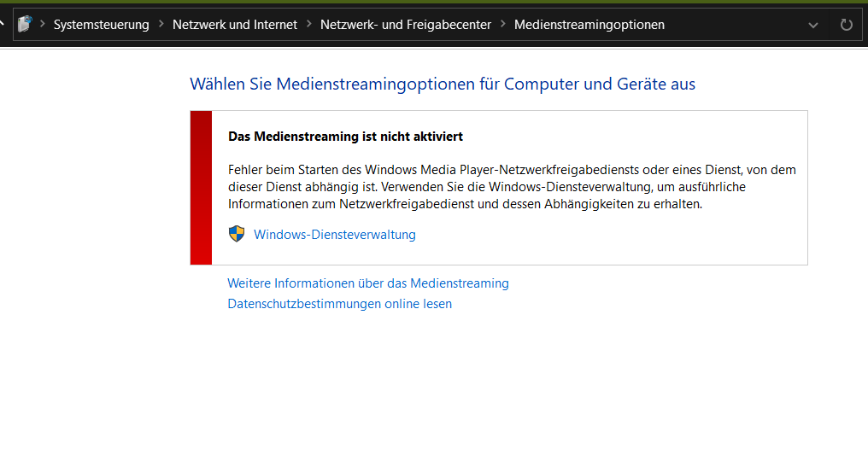868x449 pixels.
Task: Go to Netzwerk- und Freigabecenter breadcrumb
Action: pyautogui.click(x=406, y=25)
